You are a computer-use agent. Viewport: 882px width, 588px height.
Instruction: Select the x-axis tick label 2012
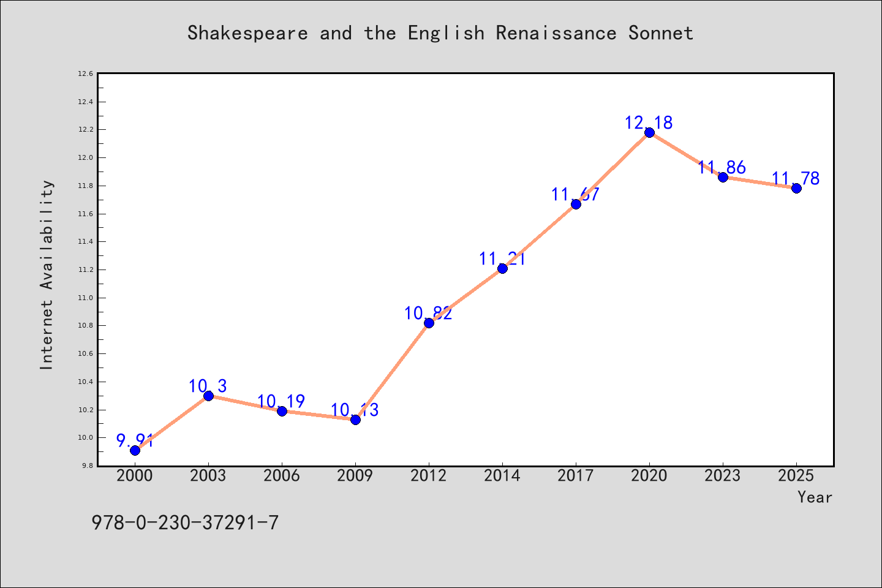coord(429,475)
